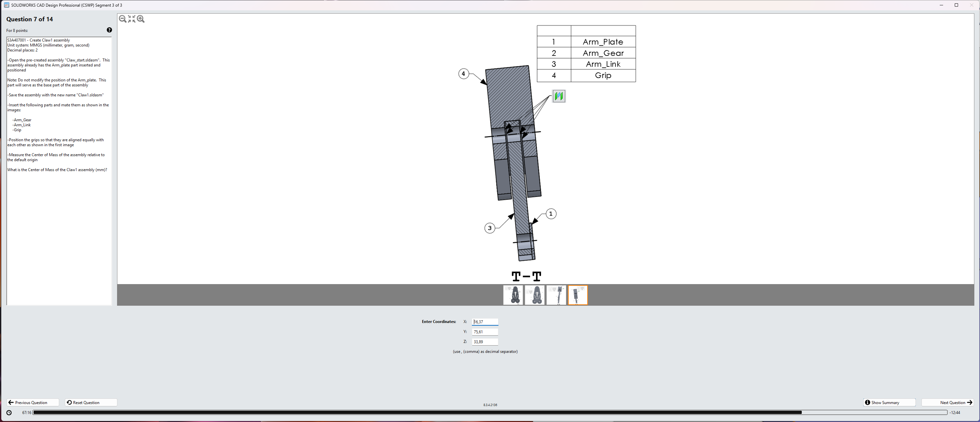The height and width of the screenshot is (422, 980).
Task: Click the exam timer clock icon
Action: (9, 412)
